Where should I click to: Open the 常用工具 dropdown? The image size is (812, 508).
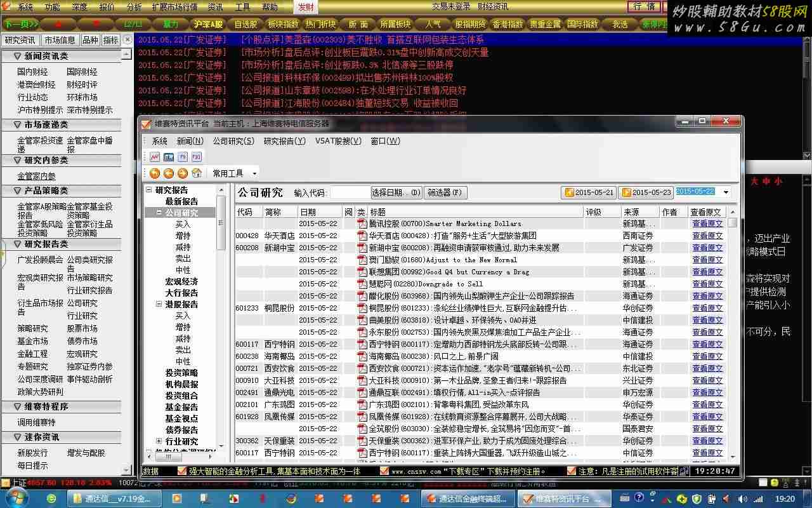point(254,173)
